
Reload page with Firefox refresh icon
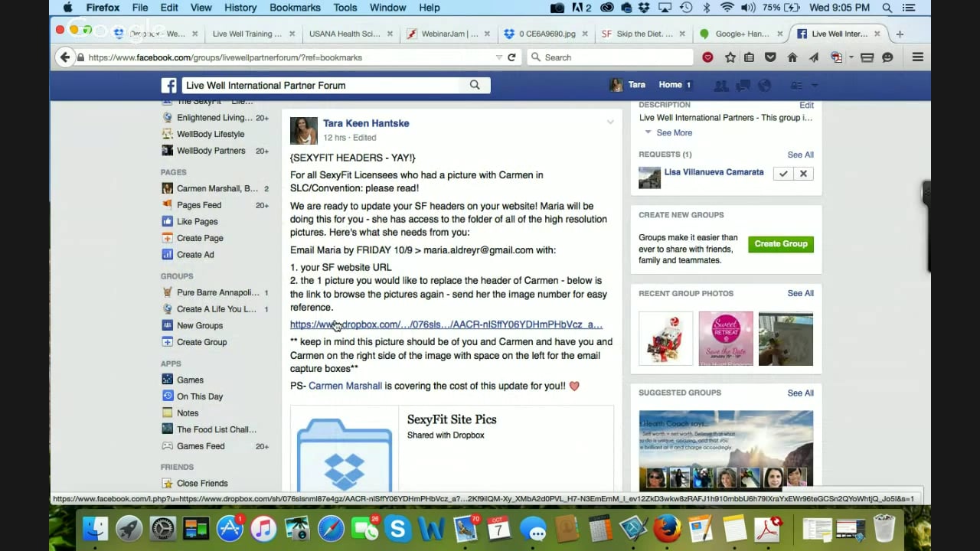pyautogui.click(x=511, y=57)
